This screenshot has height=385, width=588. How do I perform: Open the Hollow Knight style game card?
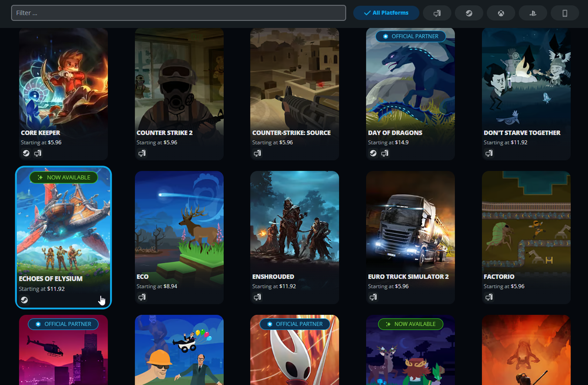point(295,353)
